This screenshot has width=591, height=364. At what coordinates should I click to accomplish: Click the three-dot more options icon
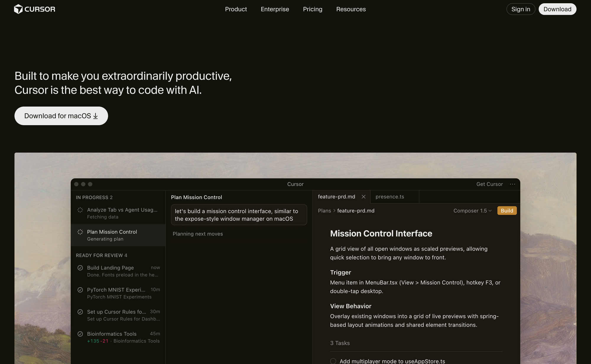pyautogui.click(x=512, y=184)
